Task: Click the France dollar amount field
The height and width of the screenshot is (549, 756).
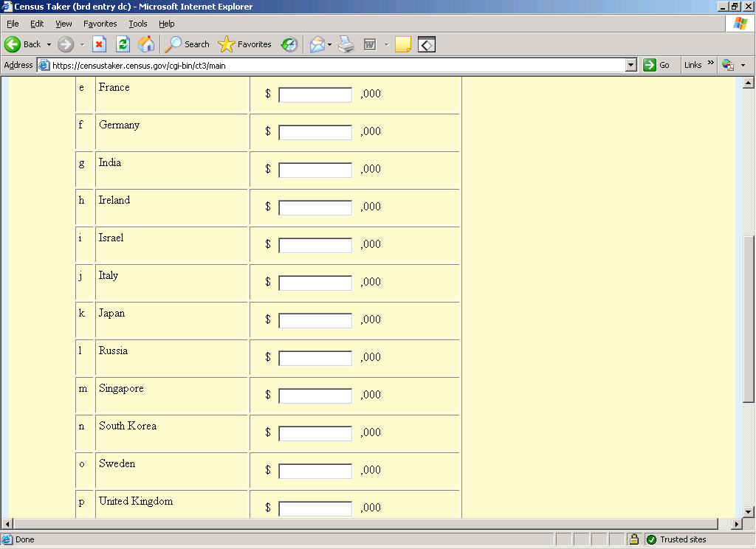Action: click(315, 94)
